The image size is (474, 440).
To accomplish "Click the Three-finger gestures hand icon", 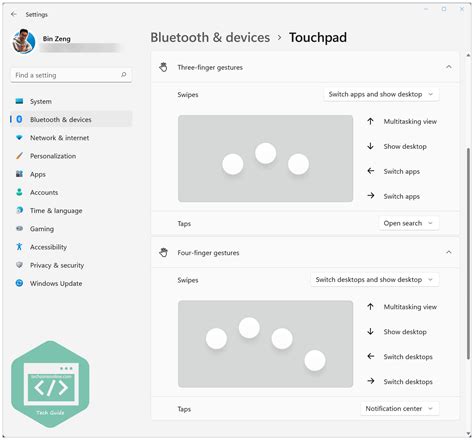I will (163, 67).
